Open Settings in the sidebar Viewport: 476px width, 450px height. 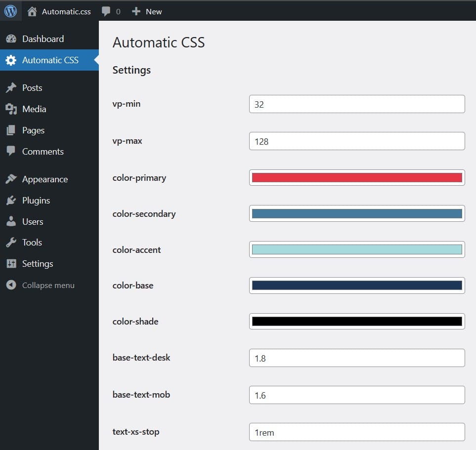tap(38, 264)
